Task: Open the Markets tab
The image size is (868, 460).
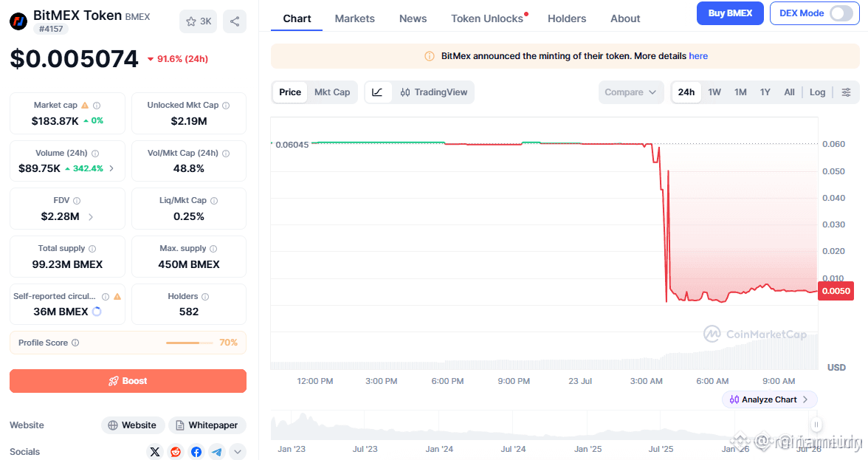Action: coord(355,18)
